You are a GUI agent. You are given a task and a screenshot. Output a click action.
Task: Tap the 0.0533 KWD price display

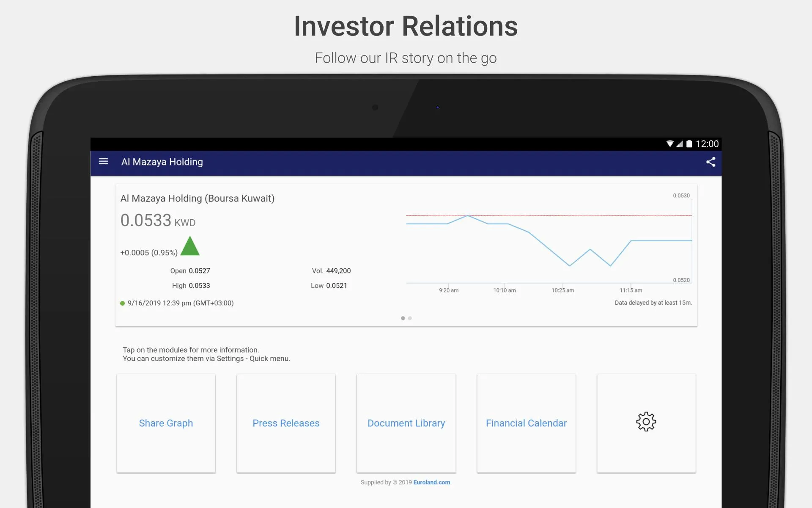click(x=159, y=221)
